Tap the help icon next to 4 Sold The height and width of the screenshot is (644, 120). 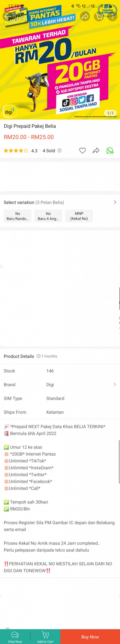60,151
